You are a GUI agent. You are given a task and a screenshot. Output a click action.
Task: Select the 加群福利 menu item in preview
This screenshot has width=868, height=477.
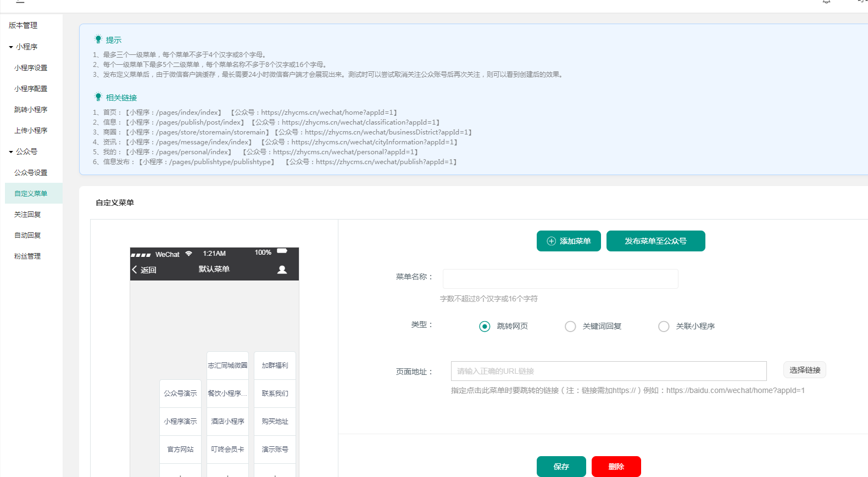point(275,366)
